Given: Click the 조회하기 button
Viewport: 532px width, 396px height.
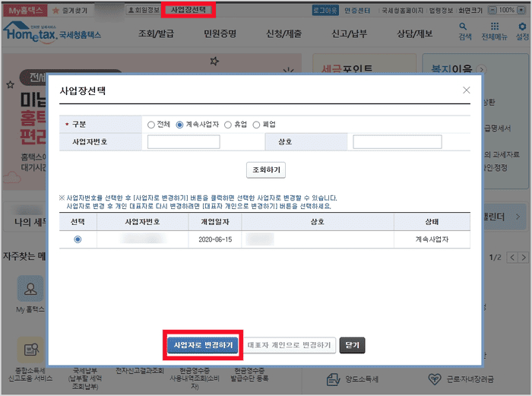Looking at the screenshot, I should [x=266, y=169].
